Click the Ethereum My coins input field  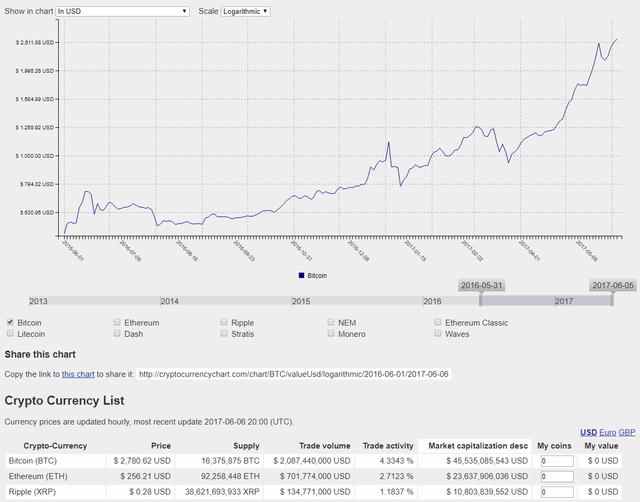click(x=557, y=476)
